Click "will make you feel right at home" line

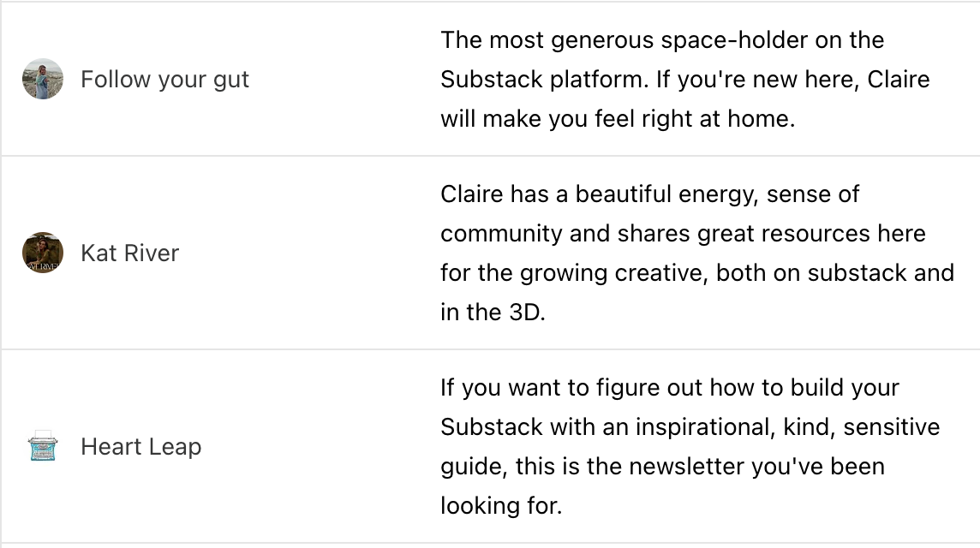point(618,119)
